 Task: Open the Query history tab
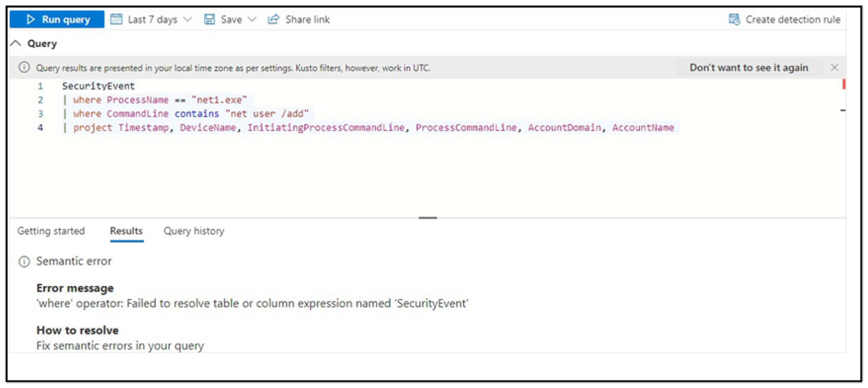point(194,231)
